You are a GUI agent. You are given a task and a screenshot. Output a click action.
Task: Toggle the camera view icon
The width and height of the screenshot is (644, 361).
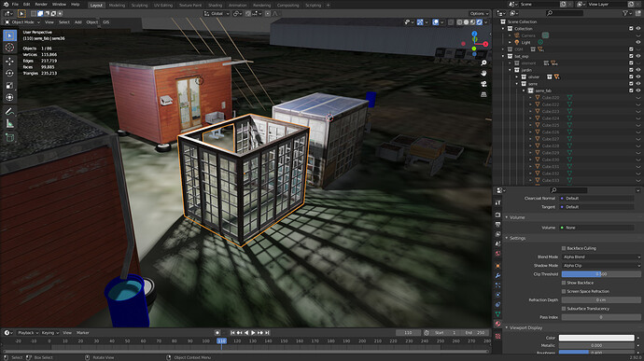coord(483,84)
